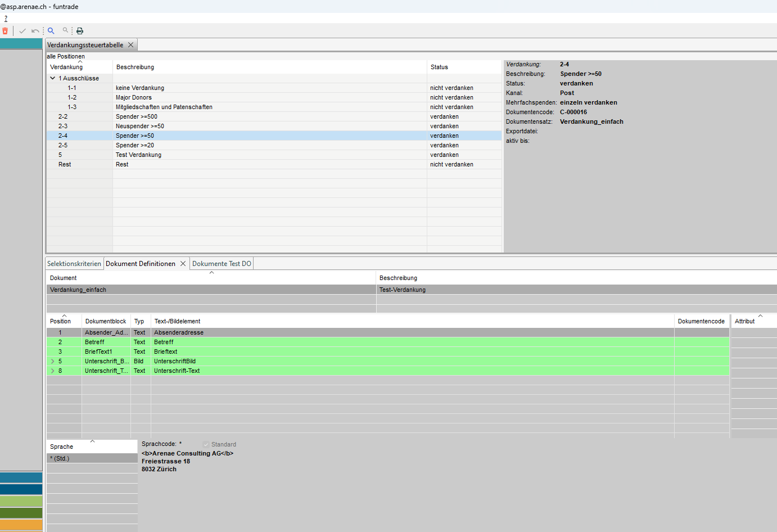The width and height of the screenshot is (777, 532).
Task: Select the Verdankung_einfach document row
Action: pyautogui.click(x=78, y=290)
